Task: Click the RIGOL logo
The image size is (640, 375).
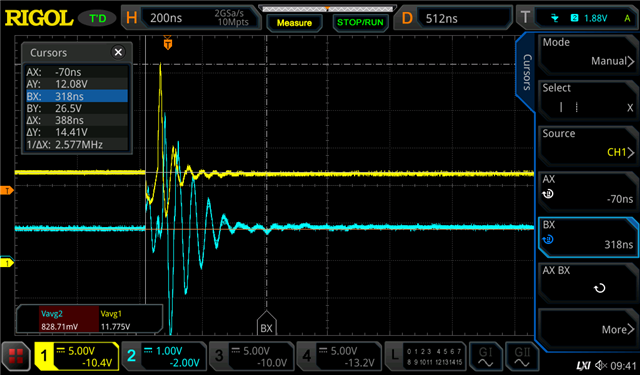Action: (x=38, y=18)
